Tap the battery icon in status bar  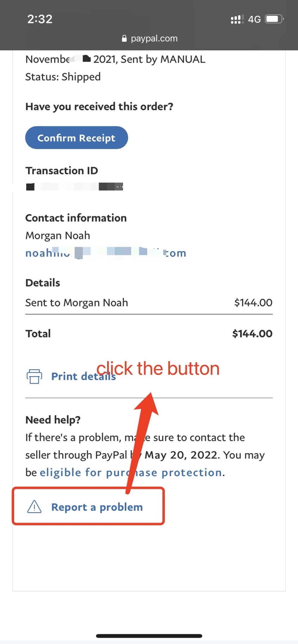[x=274, y=19]
